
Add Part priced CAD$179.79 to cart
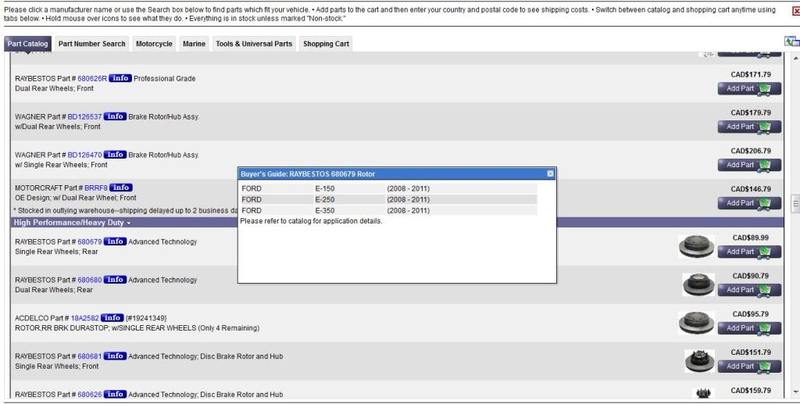[749, 127]
